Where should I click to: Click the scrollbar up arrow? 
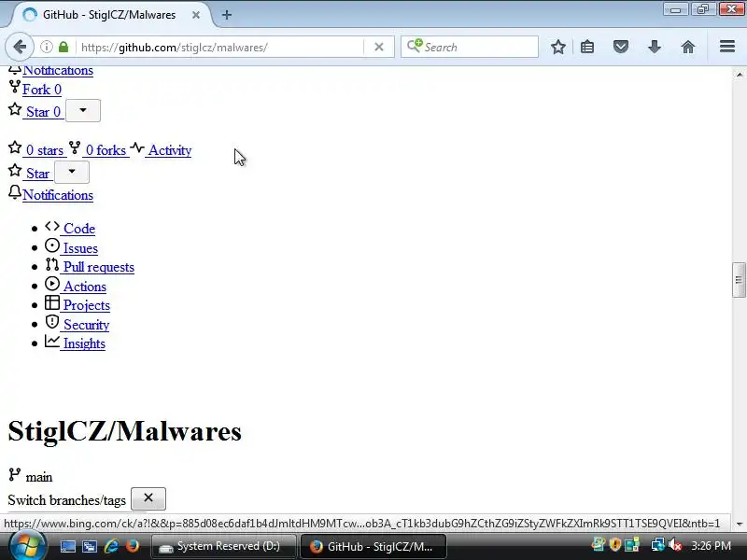[739, 75]
